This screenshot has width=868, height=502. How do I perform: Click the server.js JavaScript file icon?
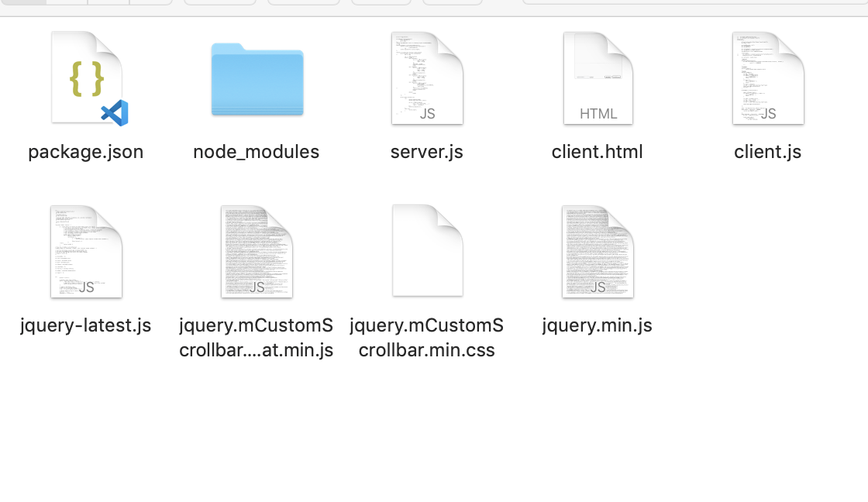coord(426,77)
